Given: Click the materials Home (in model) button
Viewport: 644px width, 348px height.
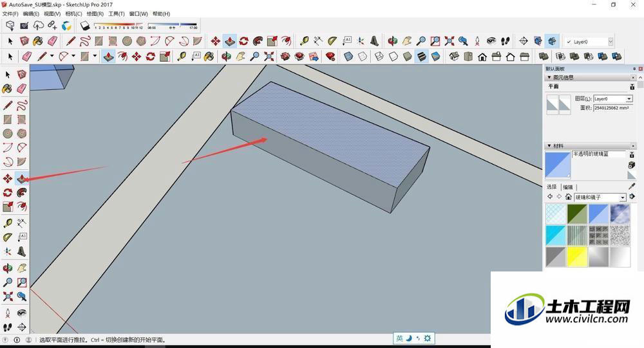Looking at the screenshot, I should tap(569, 197).
